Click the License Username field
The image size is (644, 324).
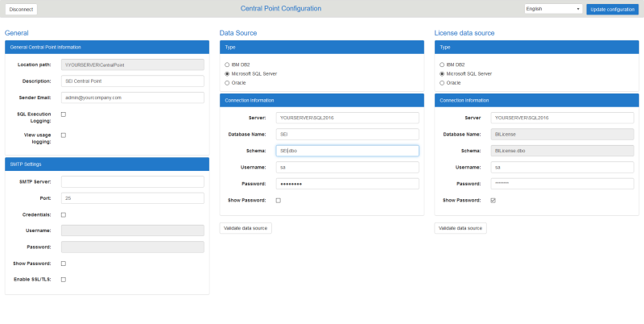(x=562, y=168)
